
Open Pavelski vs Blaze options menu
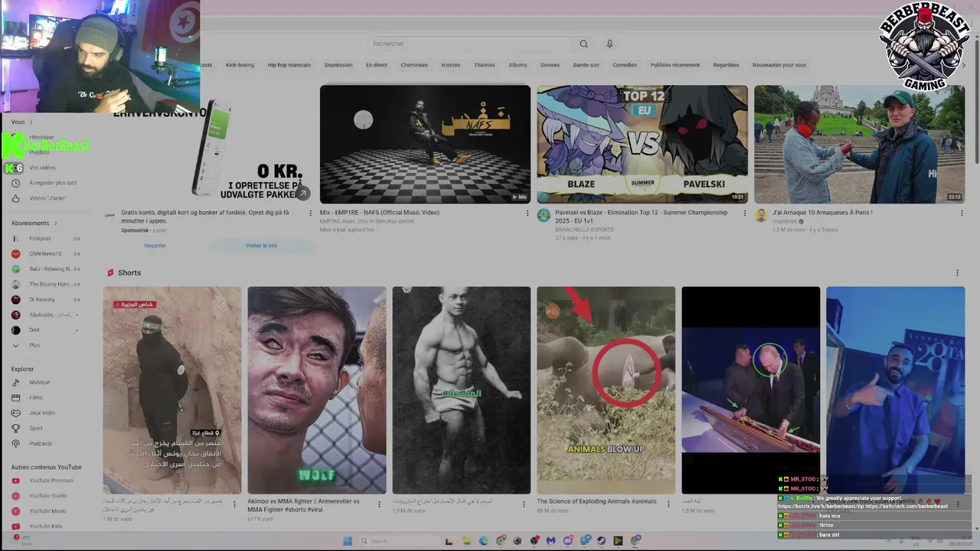tap(744, 214)
